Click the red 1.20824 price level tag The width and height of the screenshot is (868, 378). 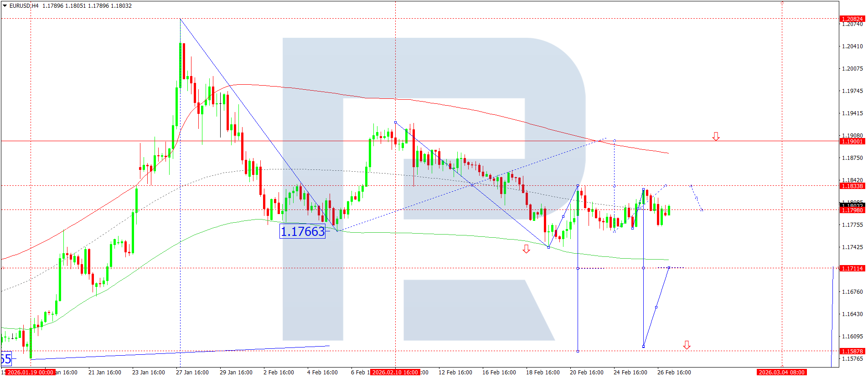(852, 19)
